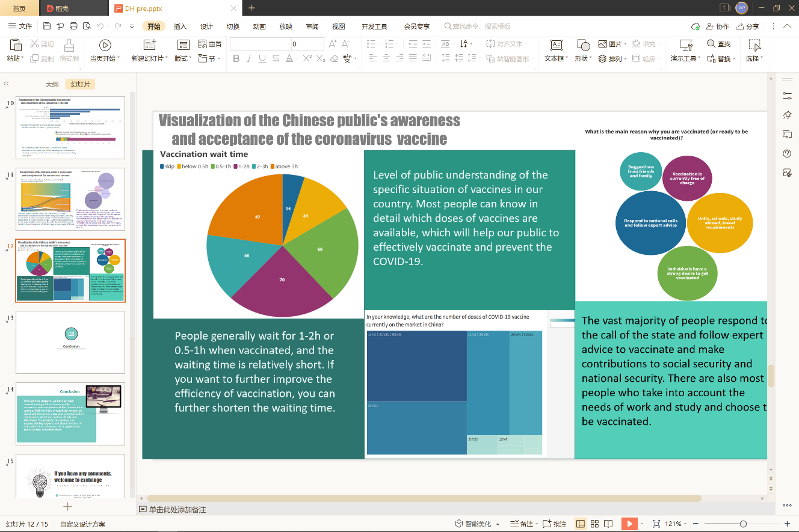The height and width of the screenshot is (532, 799).
Task: Click the Paste (粘贴) clipboard icon
Action: [x=16, y=45]
